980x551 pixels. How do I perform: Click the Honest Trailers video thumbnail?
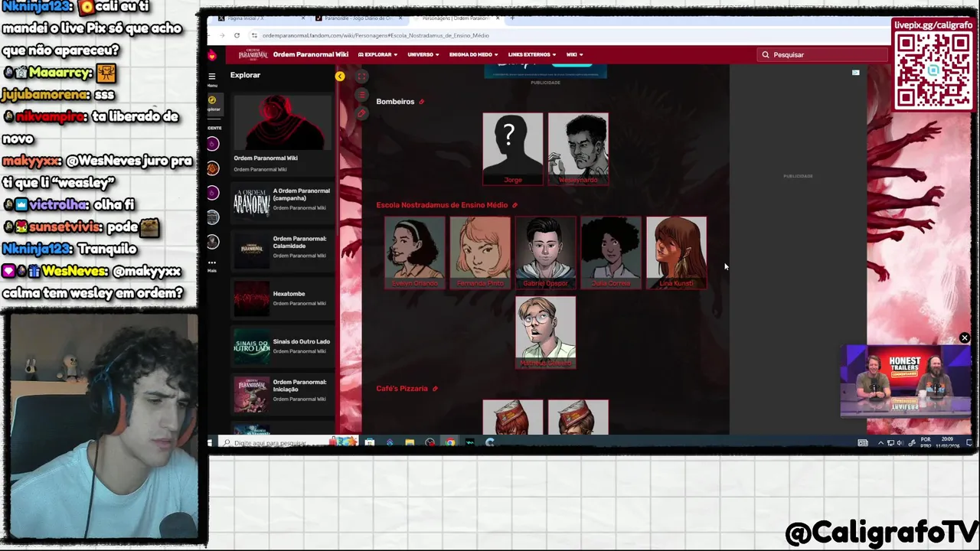point(906,381)
